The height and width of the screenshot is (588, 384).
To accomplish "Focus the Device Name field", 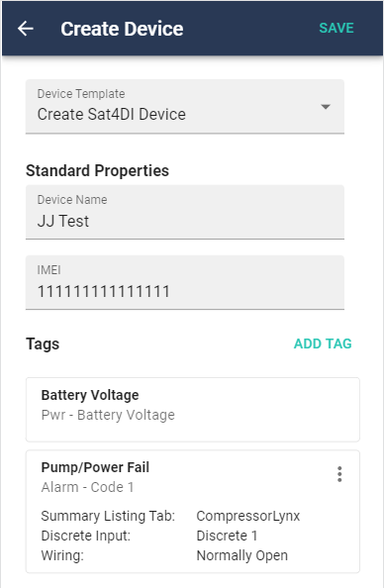I will click(x=185, y=212).
